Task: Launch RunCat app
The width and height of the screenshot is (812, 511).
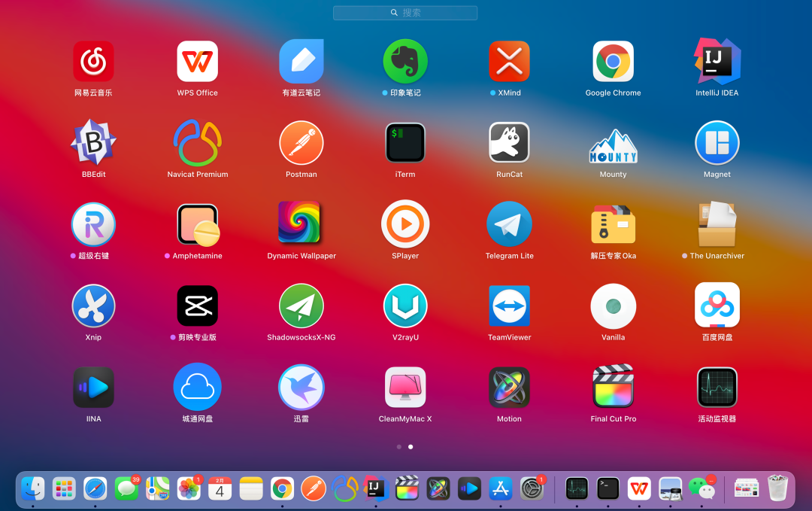Action: [x=509, y=142]
